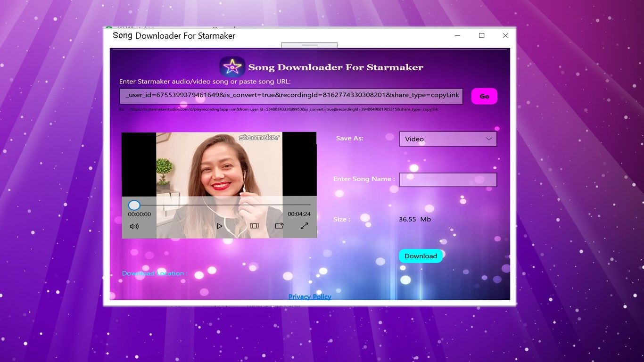This screenshot has width=644, height=362.
Task: Click the title bar drag handle grip
Action: [x=309, y=45]
